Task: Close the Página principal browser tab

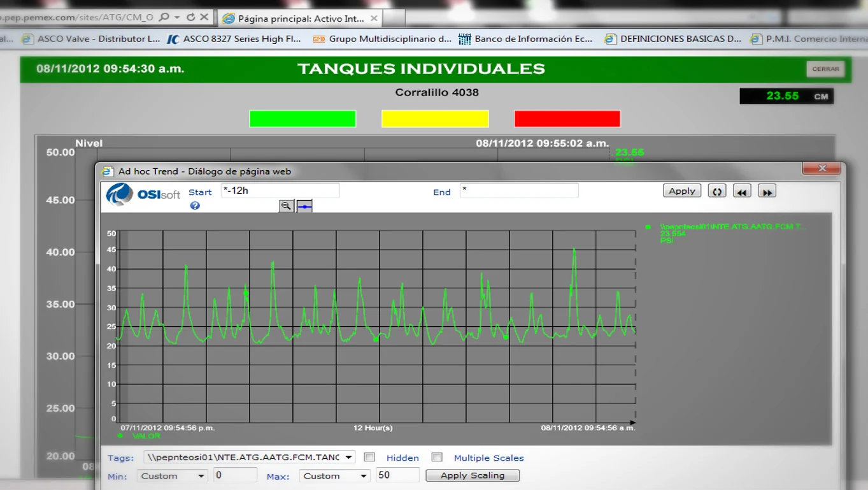Action: click(x=374, y=18)
